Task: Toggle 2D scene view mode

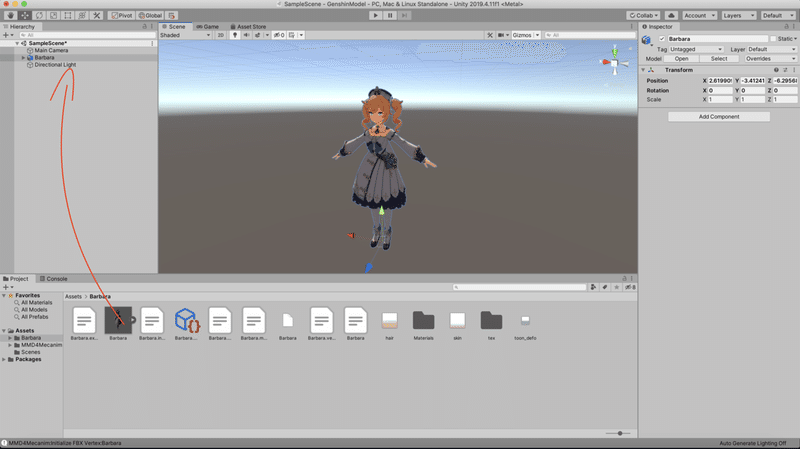Action: point(220,35)
